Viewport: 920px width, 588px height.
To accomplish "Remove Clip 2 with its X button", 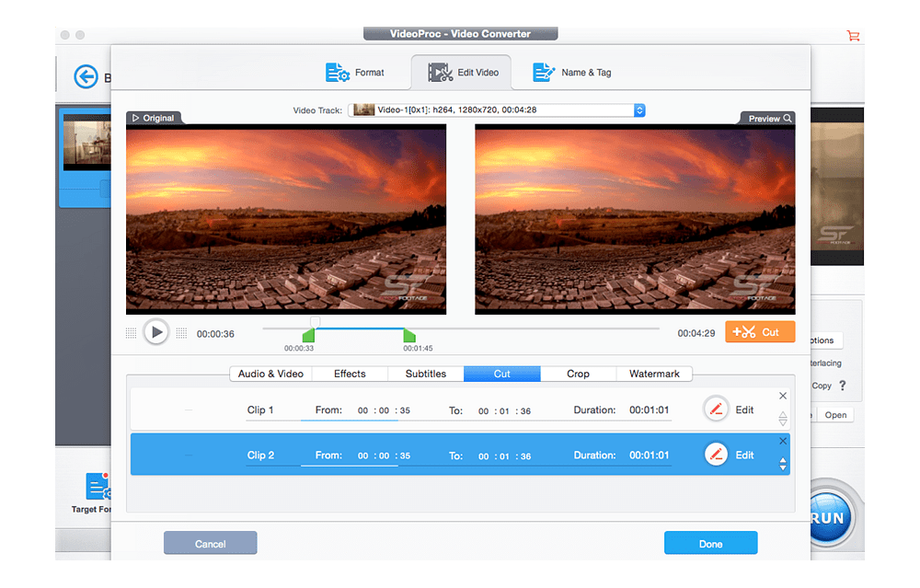I will [x=783, y=441].
